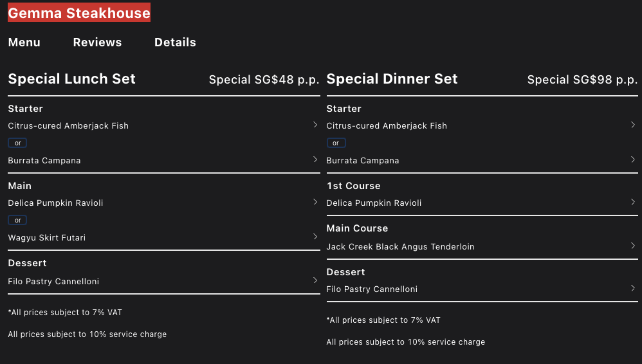The height and width of the screenshot is (364, 642).
Task: Expand dinner Burrata Campana chevron
Action: click(633, 159)
